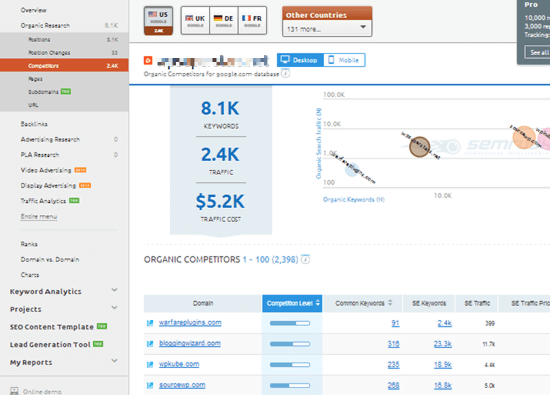
Task: Open Traffic Analytics in sidebar
Action: (43, 201)
